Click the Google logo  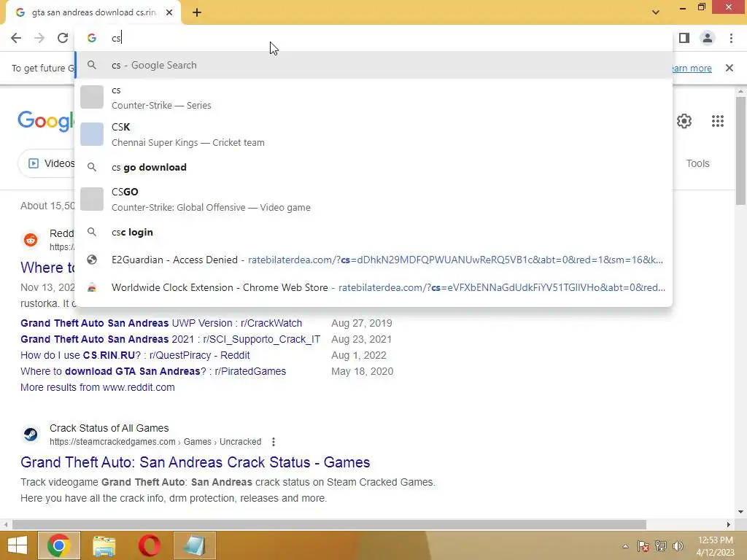[46, 121]
